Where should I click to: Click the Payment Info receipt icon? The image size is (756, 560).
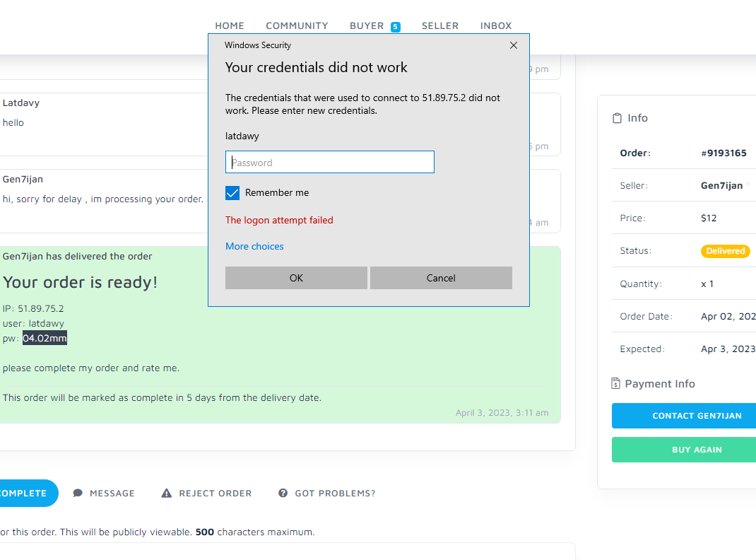(615, 383)
